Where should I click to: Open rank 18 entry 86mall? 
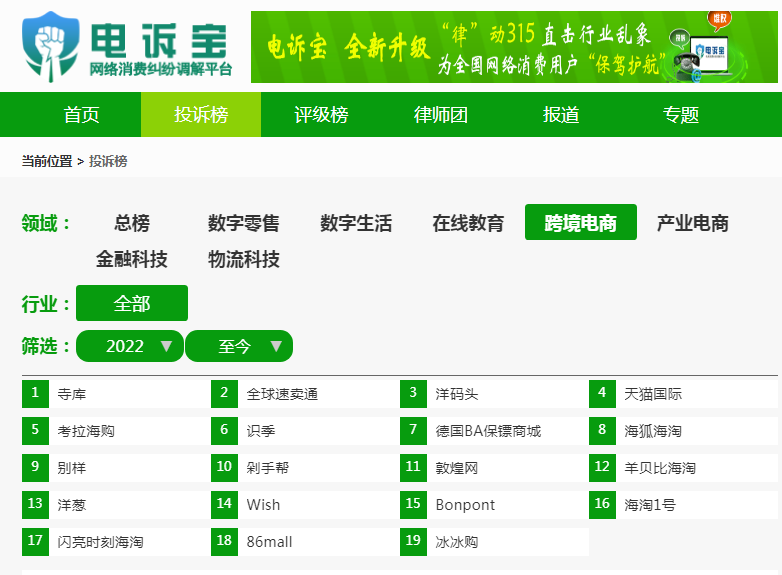pos(269,542)
